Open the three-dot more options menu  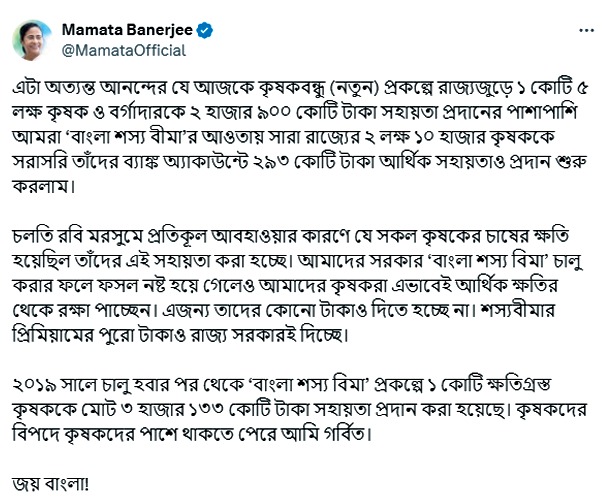[584, 28]
